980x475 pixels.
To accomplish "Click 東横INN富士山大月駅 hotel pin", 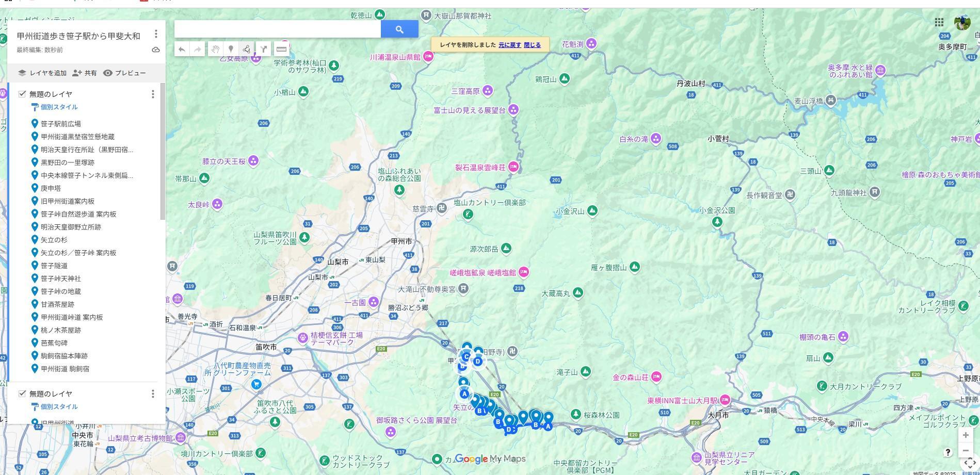I will pos(725,400).
